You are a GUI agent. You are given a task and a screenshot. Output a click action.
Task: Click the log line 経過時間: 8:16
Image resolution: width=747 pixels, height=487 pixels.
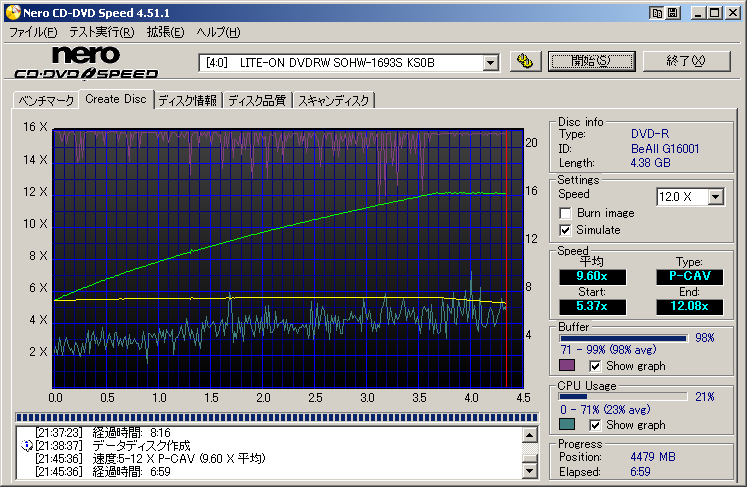[x=131, y=433]
